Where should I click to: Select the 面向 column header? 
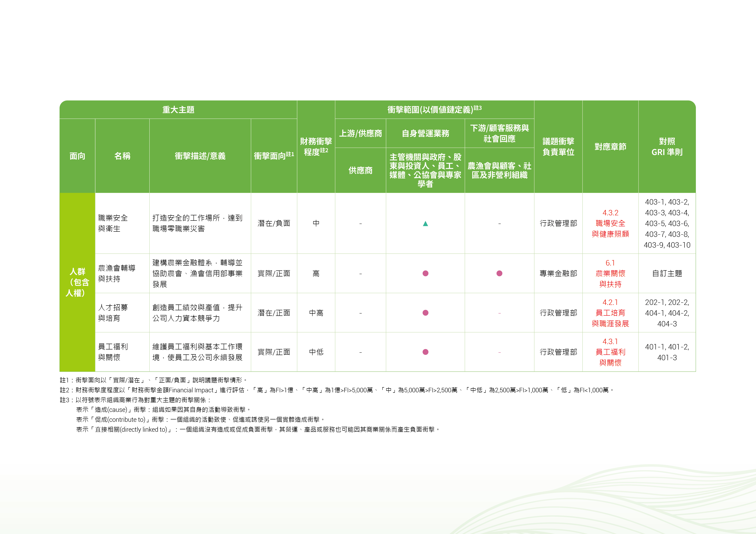77,156
